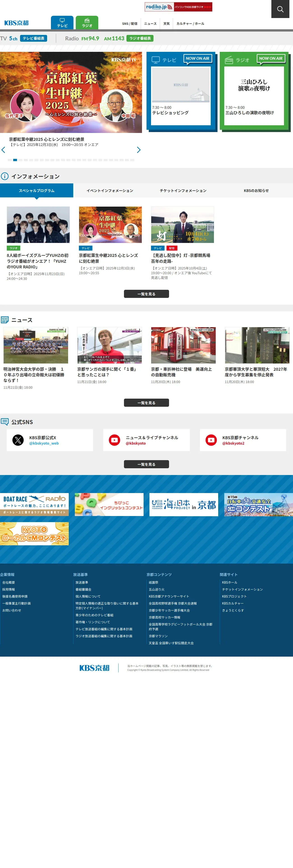The image size is (293, 868).
Task: Open ニュース＆ライブチャンネル YouTube icon
Action: coord(115,440)
